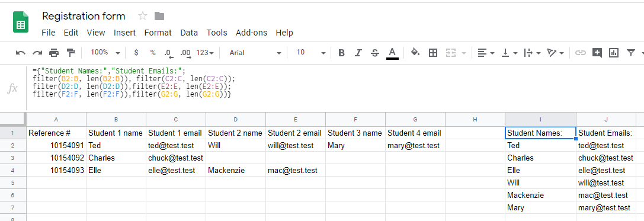Toggle Italic formatting
The height and width of the screenshot is (221, 644).
tap(358, 53)
